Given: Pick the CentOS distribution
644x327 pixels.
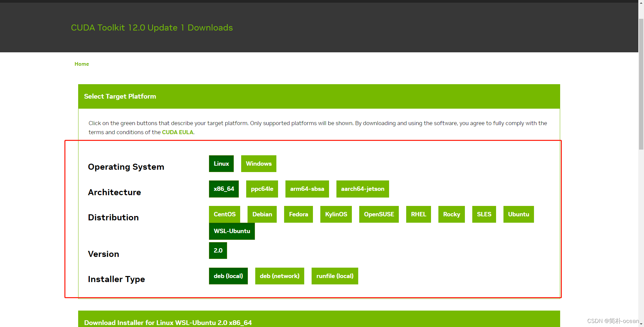Looking at the screenshot, I should [x=224, y=214].
